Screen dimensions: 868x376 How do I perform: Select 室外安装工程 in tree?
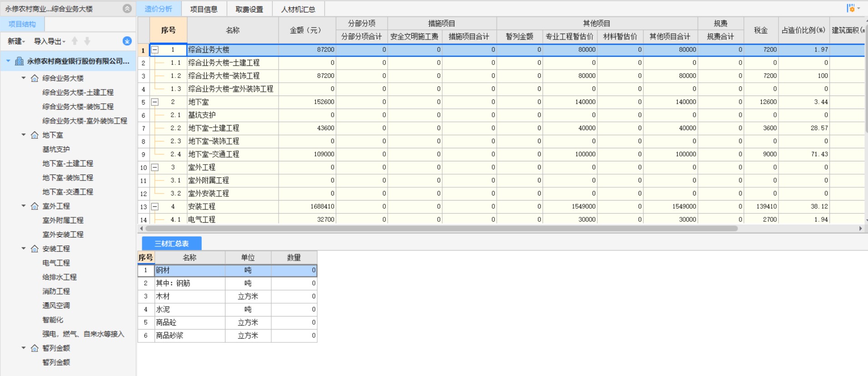(63, 234)
